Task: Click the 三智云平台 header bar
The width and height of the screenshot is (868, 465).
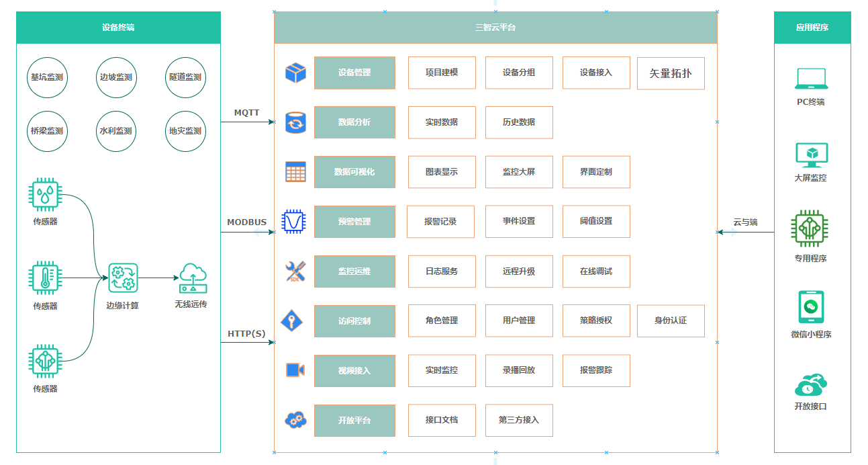Action: click(x=495, y=28)
